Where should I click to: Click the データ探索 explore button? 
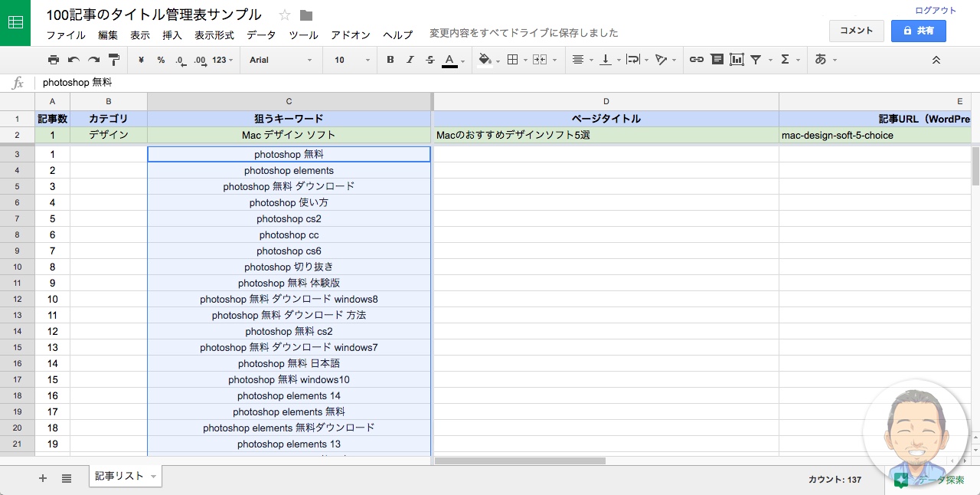(931, 480)
